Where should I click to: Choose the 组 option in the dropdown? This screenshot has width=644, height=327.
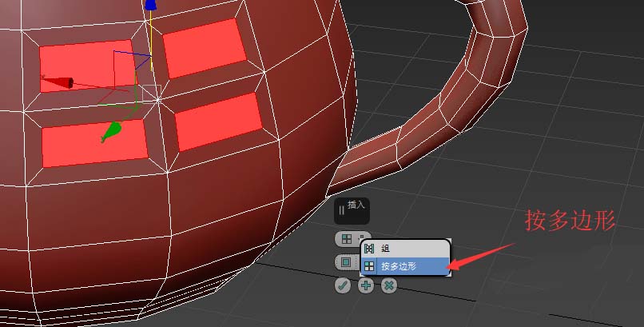(x=405, y=249)
